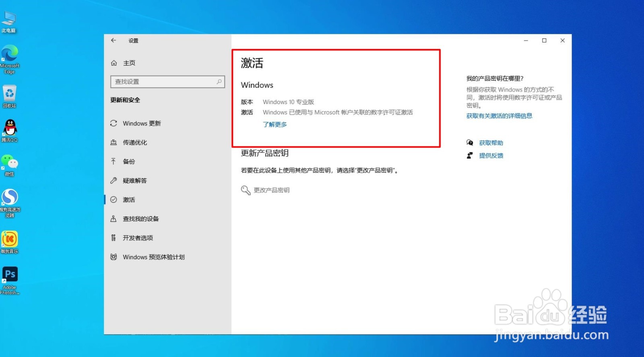Click the 更改产品密钥 button text
644x357 pixels.
click(272, 190)
